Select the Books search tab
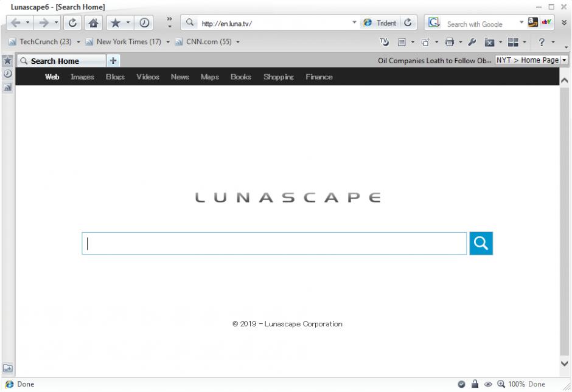The width and height of the screenshot is (572, 392). coord(241,77)
